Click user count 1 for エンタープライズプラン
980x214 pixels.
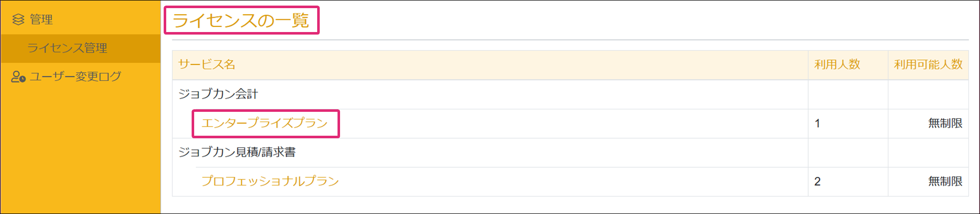(x=817, y=124)
